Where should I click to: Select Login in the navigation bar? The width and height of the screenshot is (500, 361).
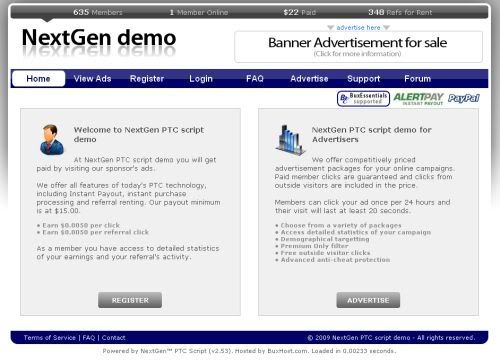(x=201, y=79)
